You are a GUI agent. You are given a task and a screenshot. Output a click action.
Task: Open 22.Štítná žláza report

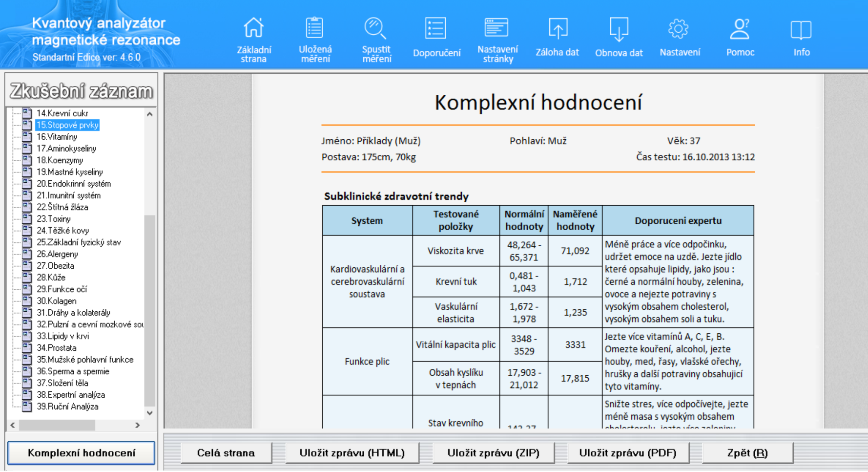coord(62,207)
